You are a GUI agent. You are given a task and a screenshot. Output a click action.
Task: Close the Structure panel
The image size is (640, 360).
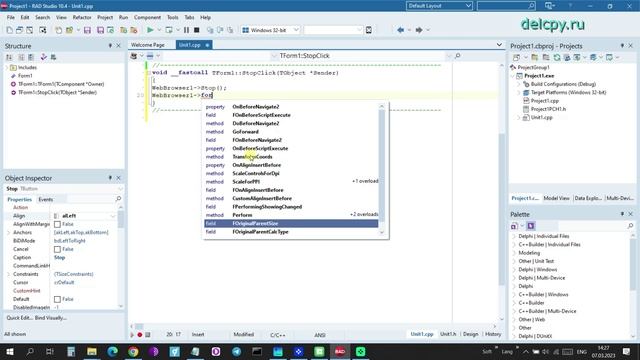(118, 46)
